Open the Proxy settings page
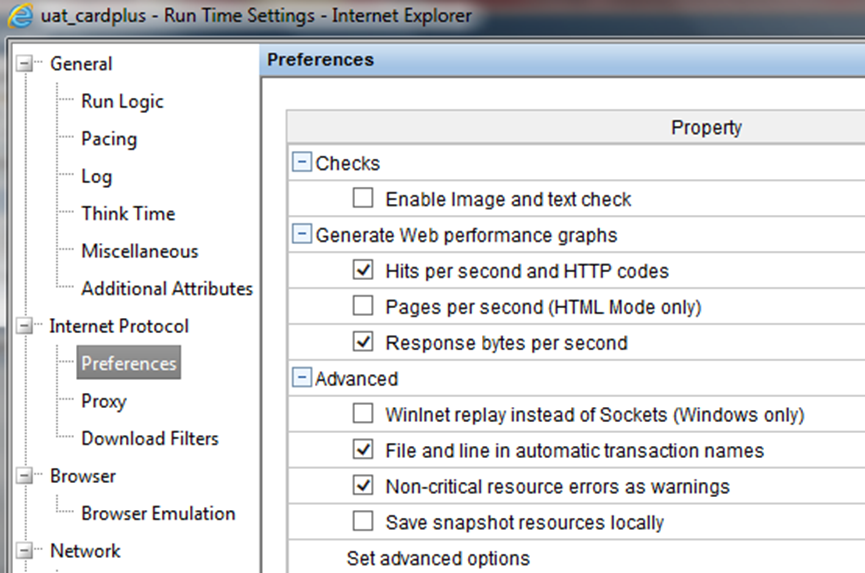The width and height of the screenshot is (865, 573). (104, 401)
